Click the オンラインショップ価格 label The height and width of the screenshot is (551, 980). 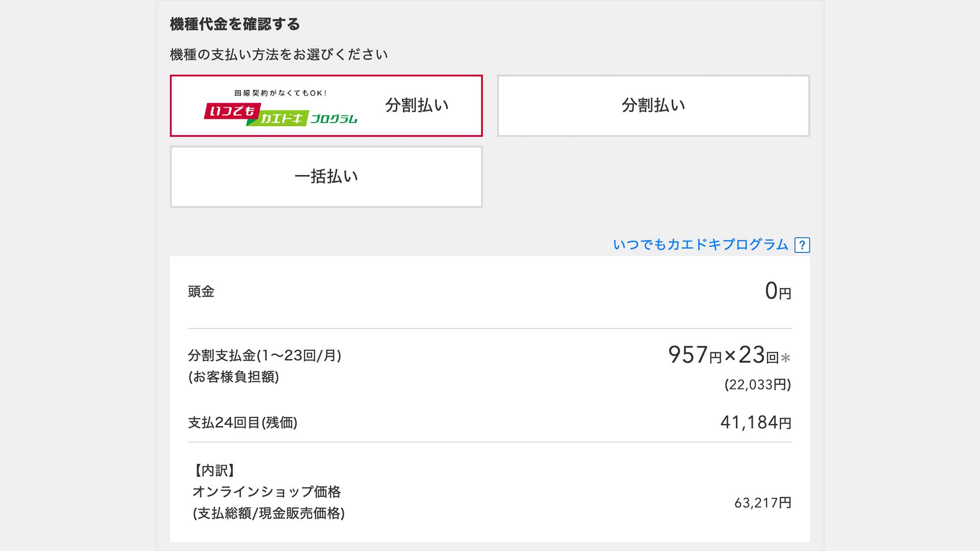point(266,492)
